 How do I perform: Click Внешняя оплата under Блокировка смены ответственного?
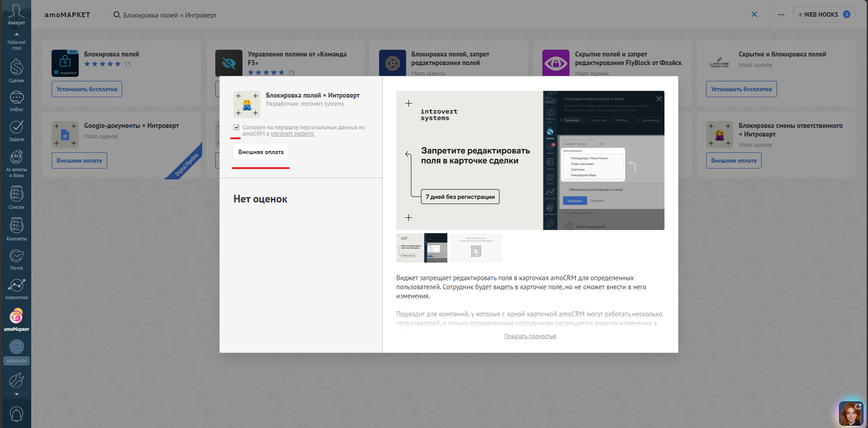click(x=734, y=160)
